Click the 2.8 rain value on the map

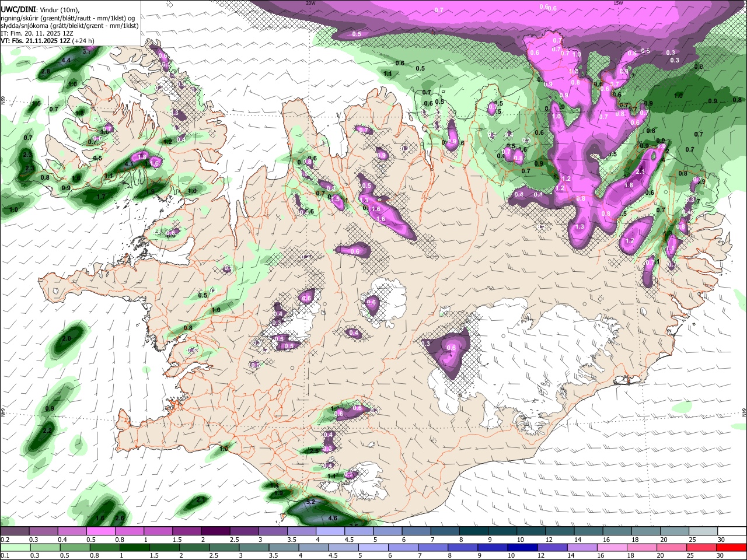[x=46, y=71]
